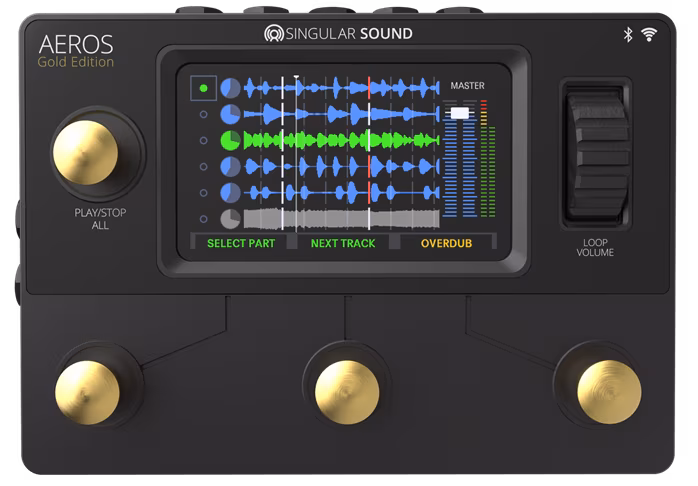Click the fifth track's blue pie progress icon
The image size is (698, 486).
[x=231, y=193]
